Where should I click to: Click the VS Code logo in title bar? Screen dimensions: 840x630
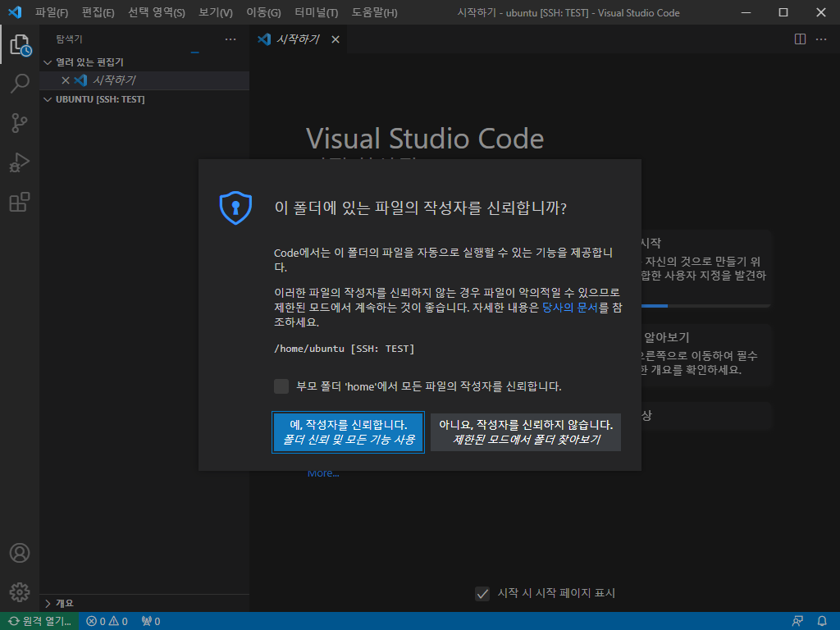[x=15, y=12]
